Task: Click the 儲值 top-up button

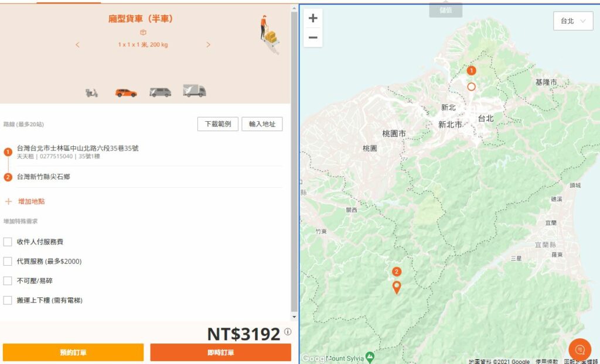Action: point(446,10)
